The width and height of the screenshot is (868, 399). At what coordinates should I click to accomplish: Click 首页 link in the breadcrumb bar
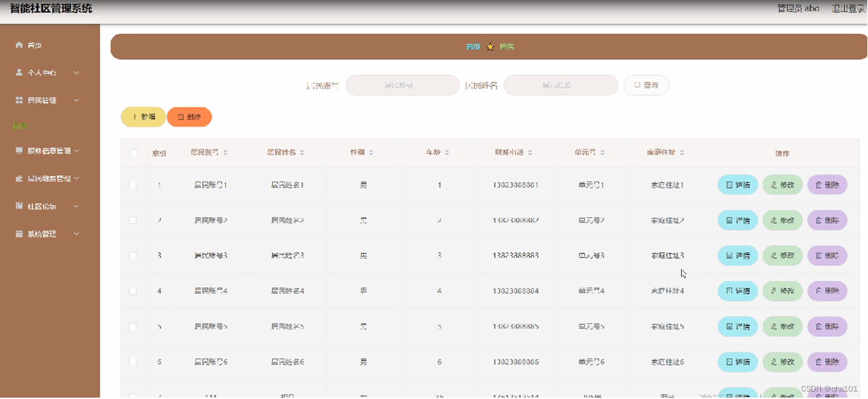[473, 46]
